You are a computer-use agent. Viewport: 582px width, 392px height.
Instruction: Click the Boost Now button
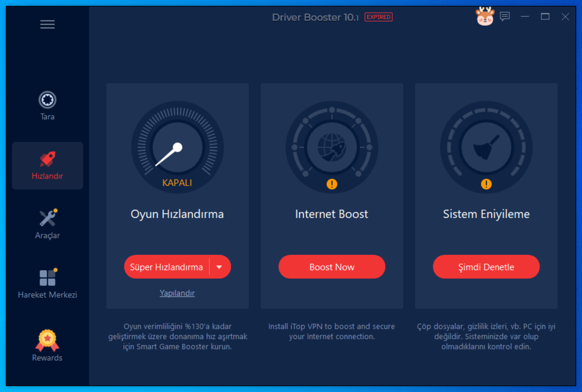click(332, 267)
